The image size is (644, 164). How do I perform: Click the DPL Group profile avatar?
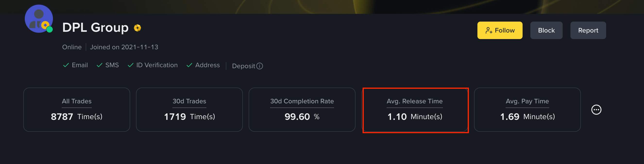click(39, 19)
